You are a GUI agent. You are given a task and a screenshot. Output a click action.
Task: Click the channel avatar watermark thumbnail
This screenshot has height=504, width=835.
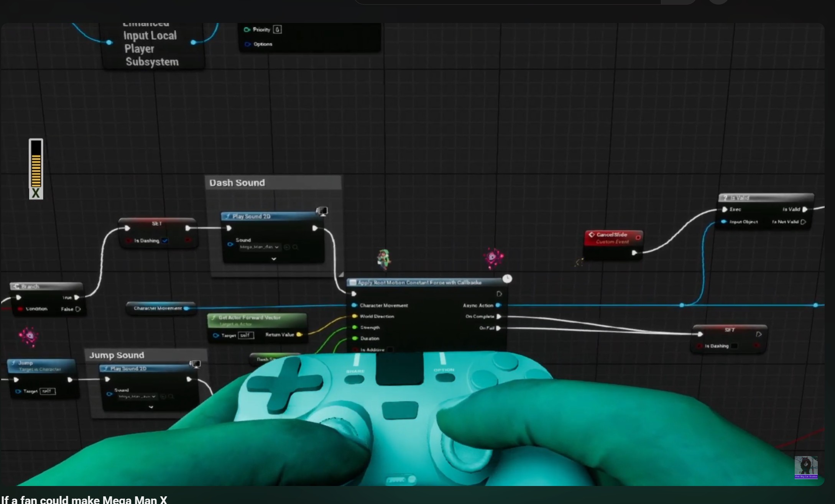tap(806, 467)
